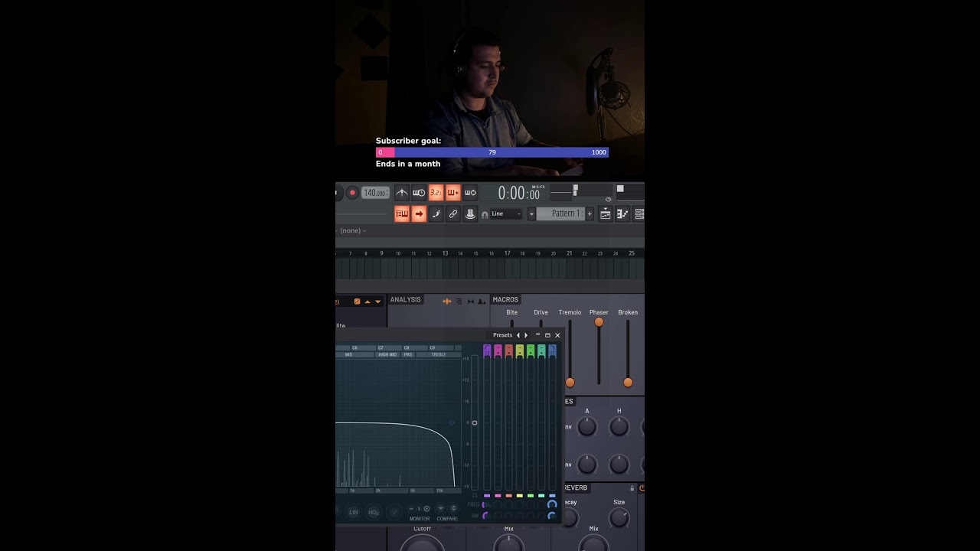
Task: Toggle the HQ high quality button
Action: tap(374, 512)
